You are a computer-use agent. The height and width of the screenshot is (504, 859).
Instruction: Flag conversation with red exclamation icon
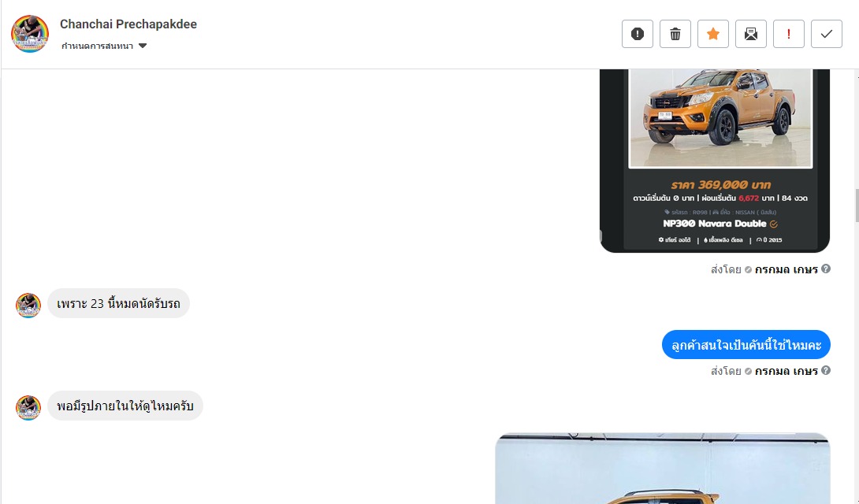[788, 34]
